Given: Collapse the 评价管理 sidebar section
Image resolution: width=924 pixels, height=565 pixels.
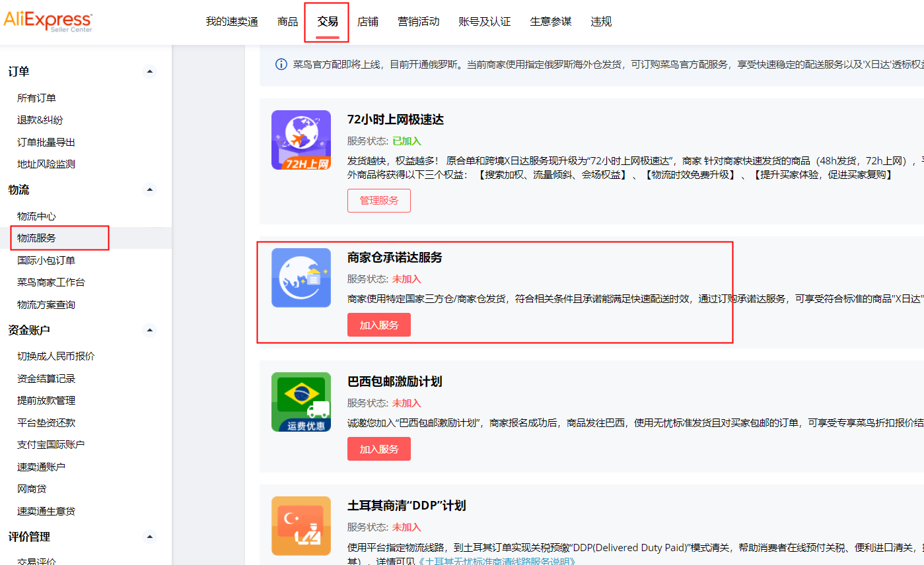Looking at the screenshot, I should [x=150, y=537].
